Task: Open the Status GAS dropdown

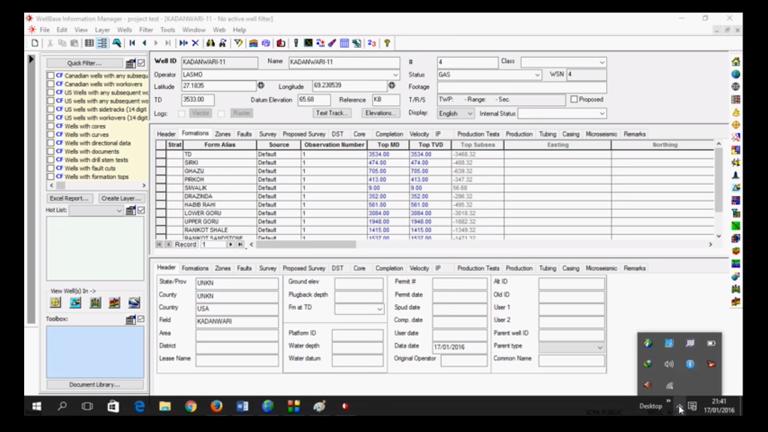Action: tap(537, 75)
